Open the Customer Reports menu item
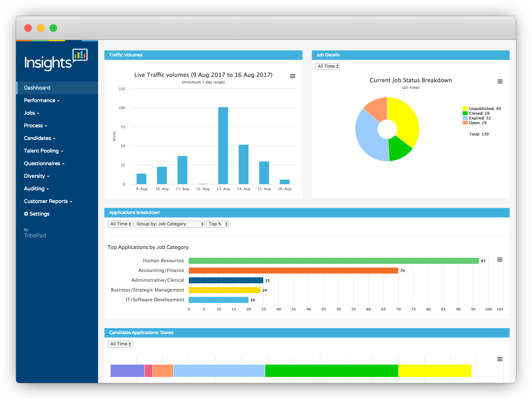Viewport: 532px width, 399px height. click(x=48, y=201)
